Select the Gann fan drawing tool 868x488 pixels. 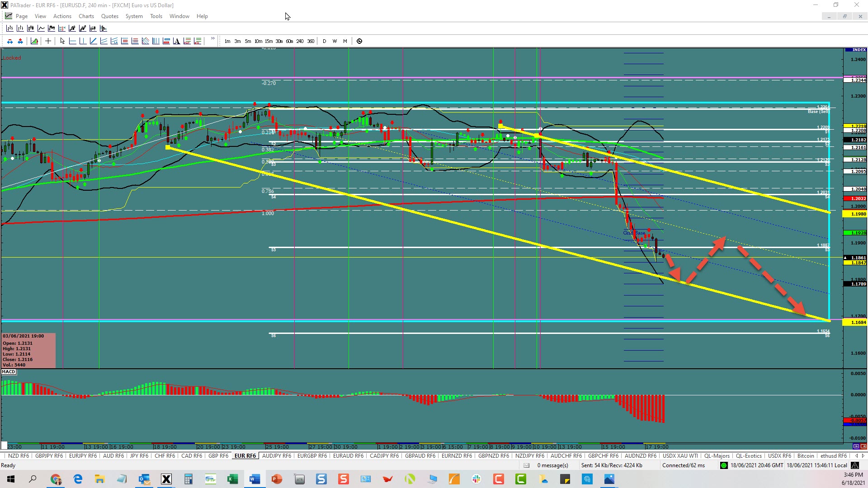coord(145,41)
